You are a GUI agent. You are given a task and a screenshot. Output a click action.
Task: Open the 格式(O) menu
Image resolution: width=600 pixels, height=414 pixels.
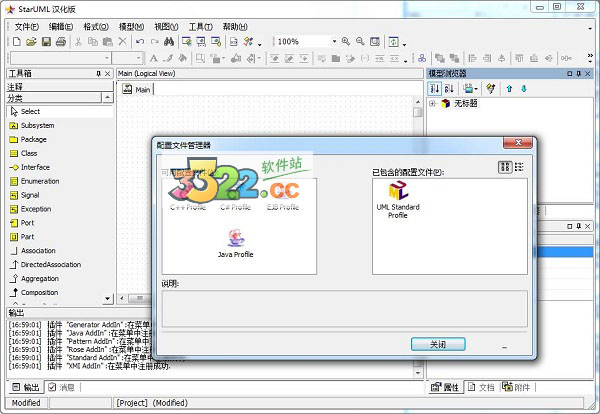[x=96, y=27]
